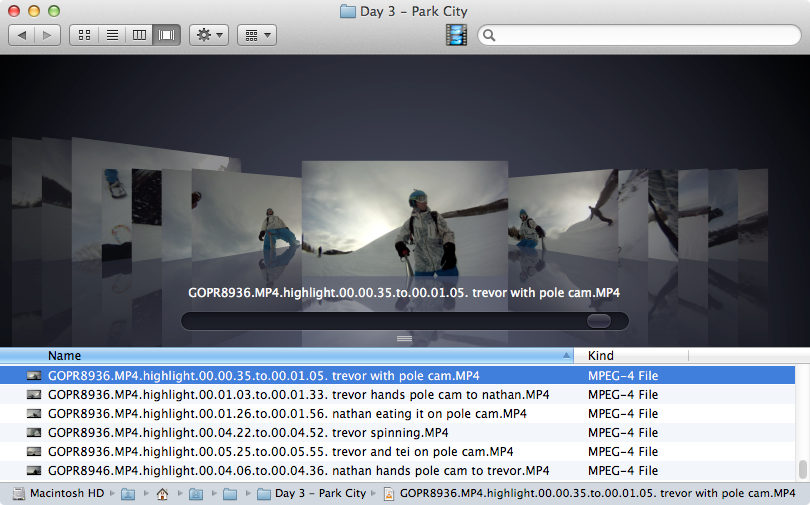Viewport: 810px width, 505px height.
Task: Click the film strip app icon in toolbar
Action: point(457,35)
